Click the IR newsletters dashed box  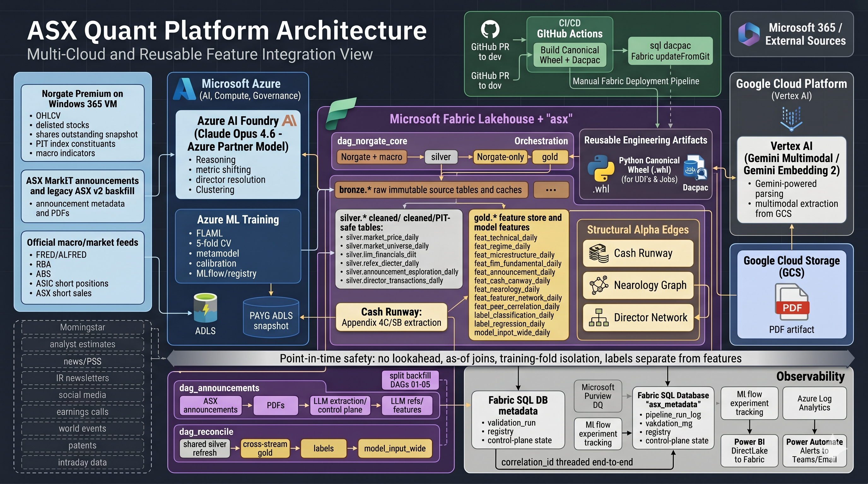(83, 378)
